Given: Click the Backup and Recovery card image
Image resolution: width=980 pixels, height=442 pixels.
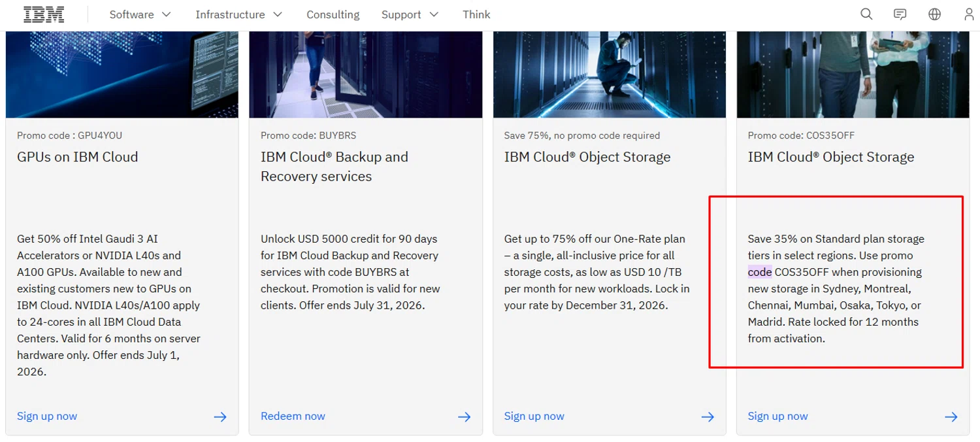Looking at the screenshot, I should (x=366, y=75).
